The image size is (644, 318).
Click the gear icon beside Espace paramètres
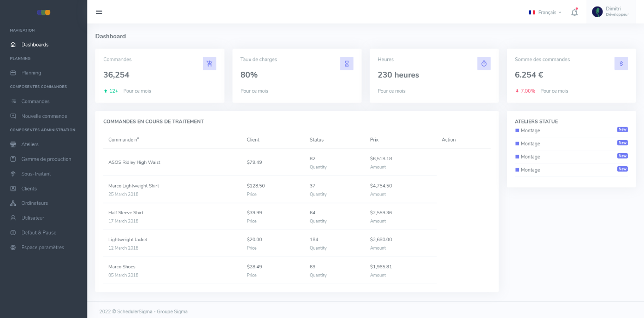[13, 247]
